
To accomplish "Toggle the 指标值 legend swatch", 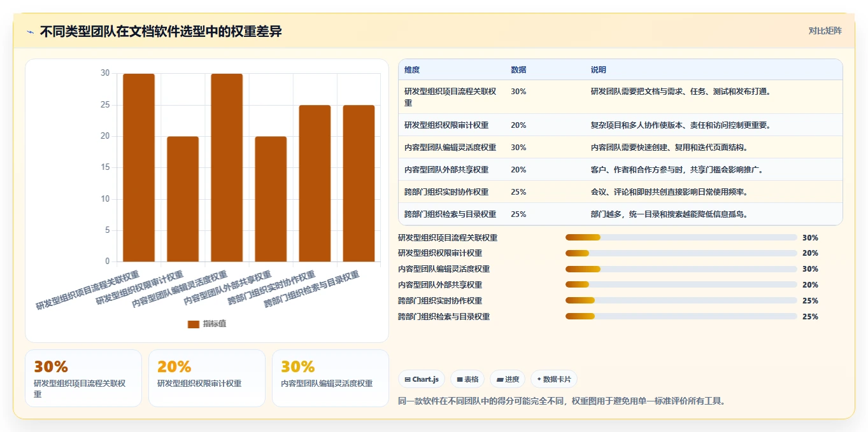I will point(194,324).
